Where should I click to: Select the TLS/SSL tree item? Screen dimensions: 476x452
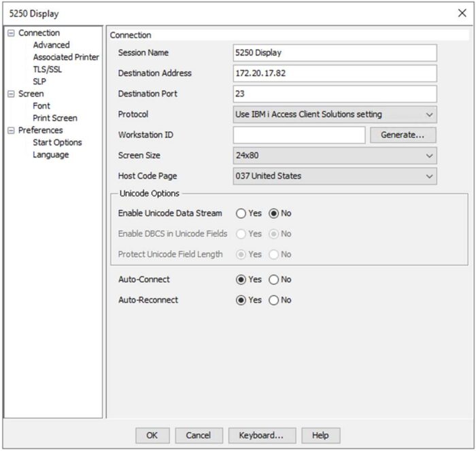coord(47,69)
